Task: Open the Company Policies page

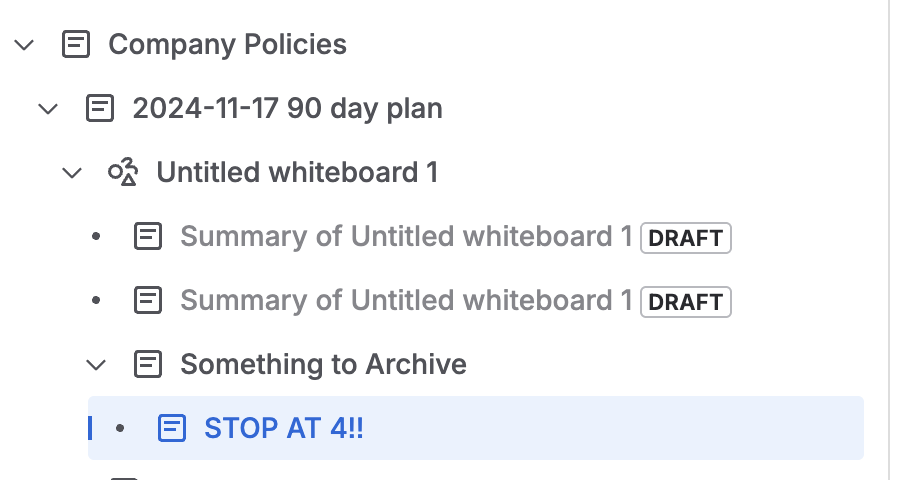Action: (x=227, y=45)
